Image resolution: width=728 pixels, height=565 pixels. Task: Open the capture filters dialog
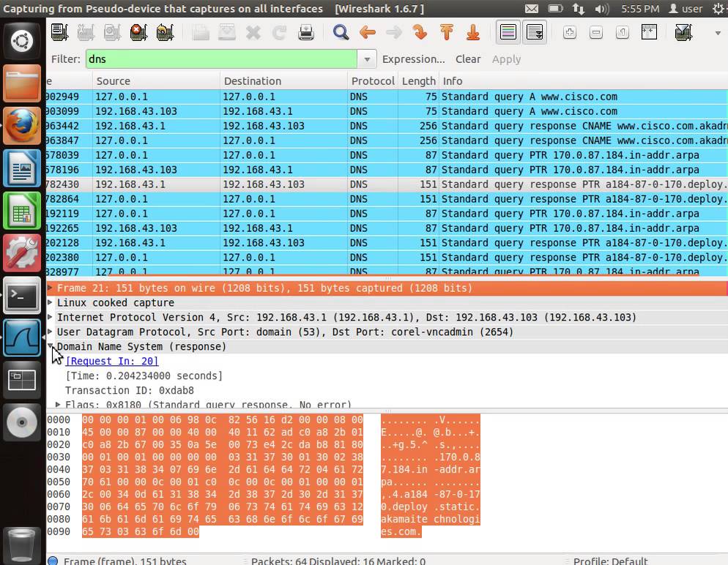tap(683, 32)
